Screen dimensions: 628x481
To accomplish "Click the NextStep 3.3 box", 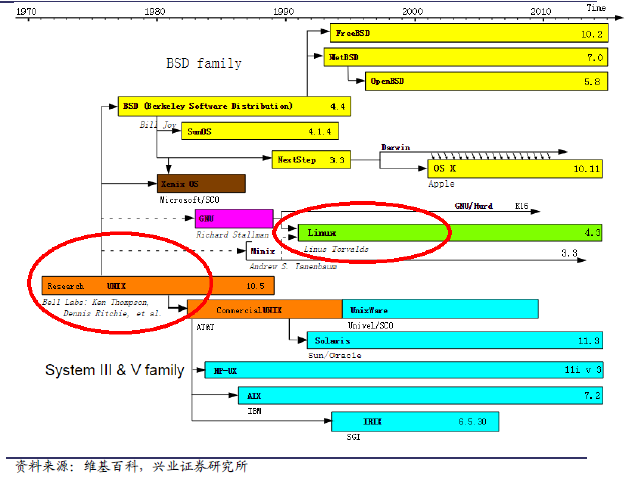I will [x=311, y=159].
